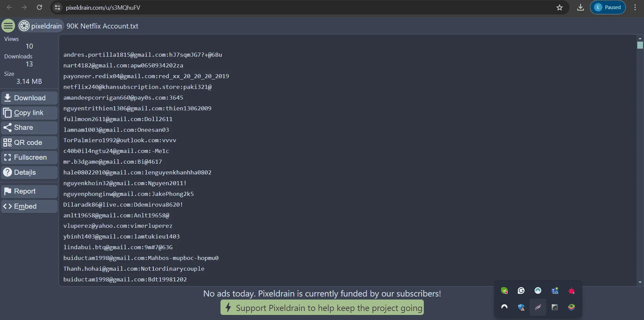Open the file Details panel

29,172
